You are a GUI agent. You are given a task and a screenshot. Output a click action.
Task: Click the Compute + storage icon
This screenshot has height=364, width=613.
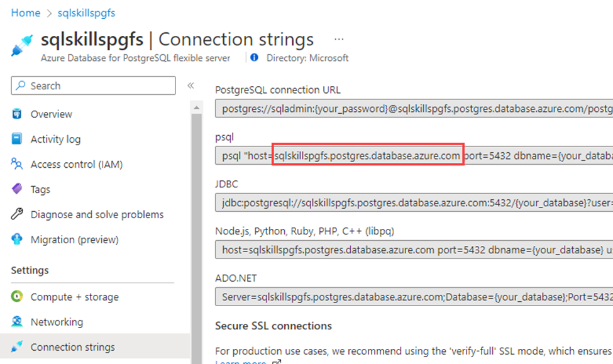tap(17, 297)
